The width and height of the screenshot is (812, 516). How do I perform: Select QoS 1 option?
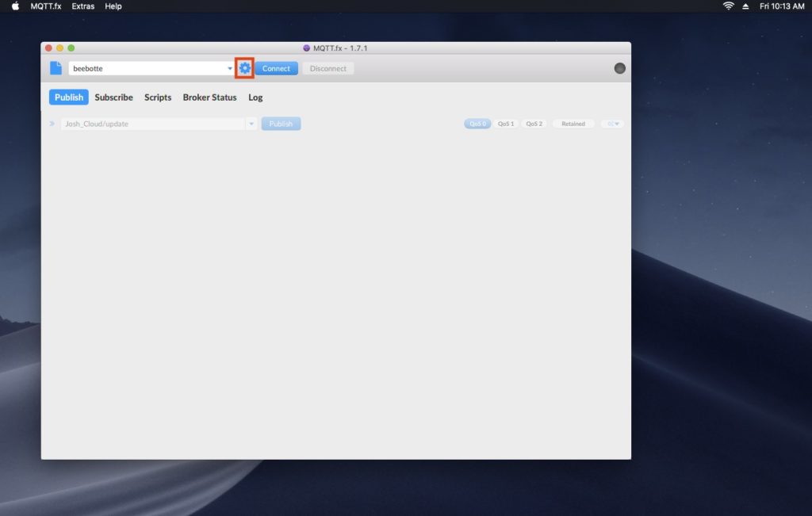coord(506,124)
